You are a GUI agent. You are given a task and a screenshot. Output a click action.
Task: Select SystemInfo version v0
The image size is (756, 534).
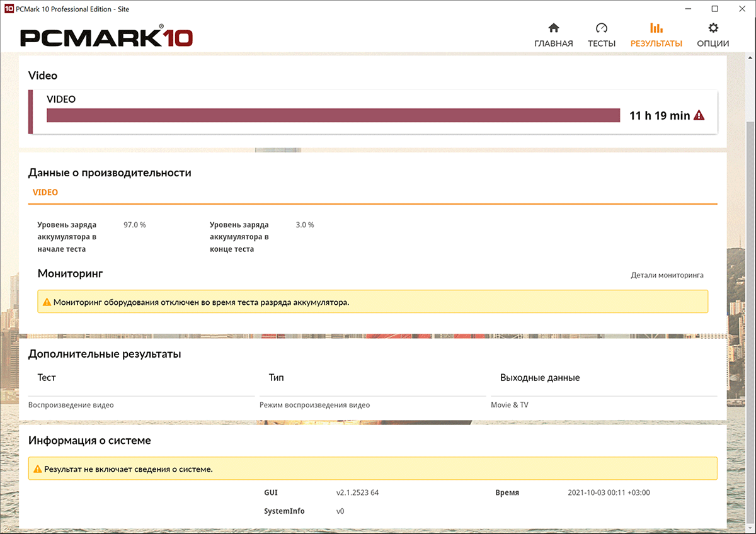340,511
